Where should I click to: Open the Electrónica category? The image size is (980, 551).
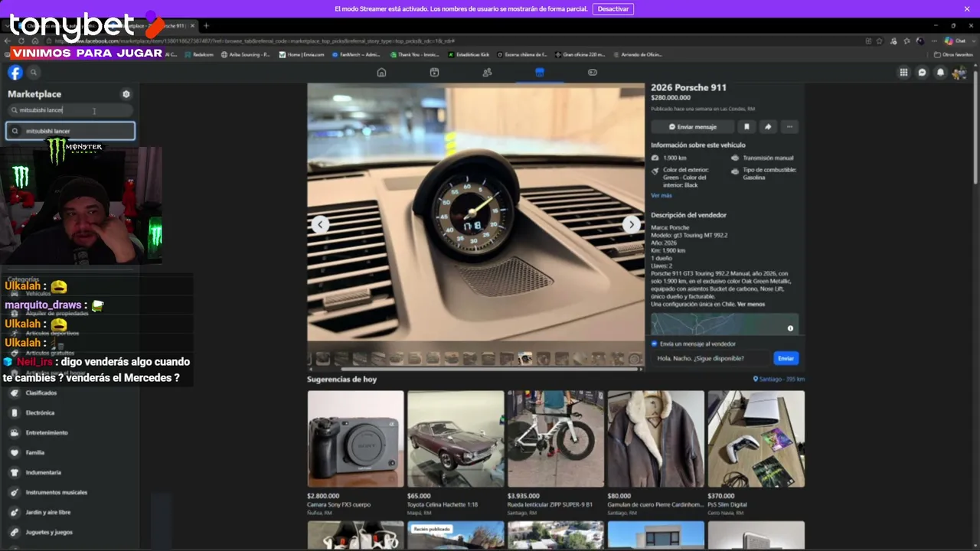coord(70,413)
